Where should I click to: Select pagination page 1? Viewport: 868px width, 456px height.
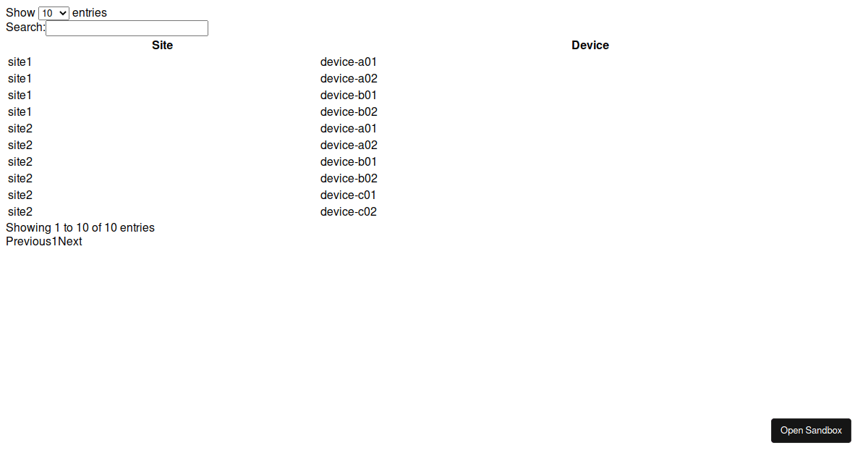coord(54,242)
